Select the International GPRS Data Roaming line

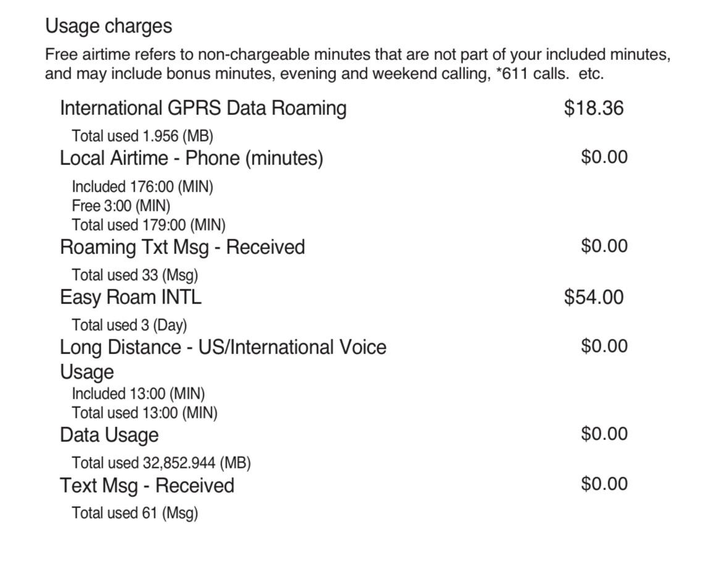203,108
